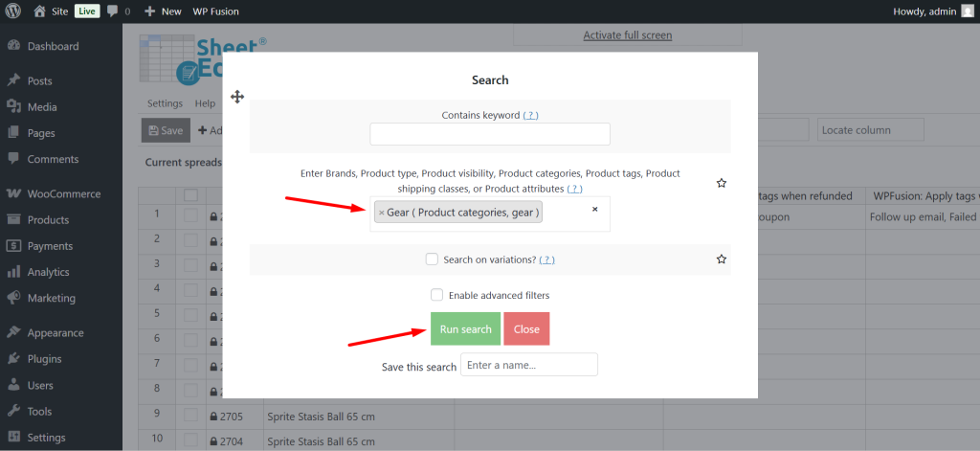Close the Search dialog
980x451 pixels.
[526, 329]
